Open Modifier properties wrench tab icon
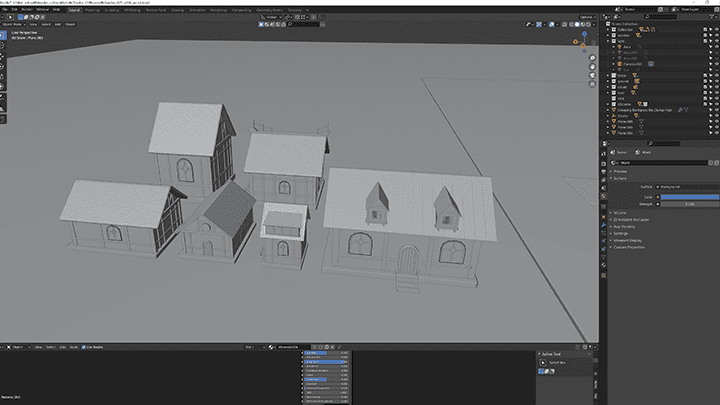This screenshot has width=720, height=405. (x=603, y=225)
